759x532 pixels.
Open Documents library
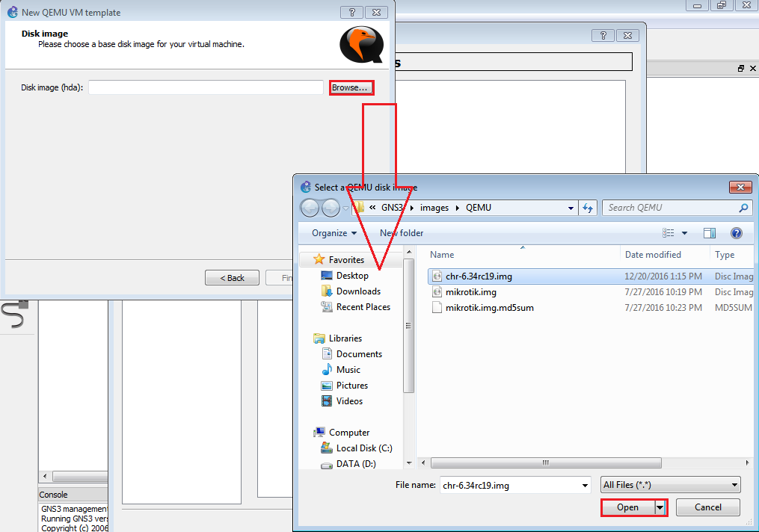[359, 354]
